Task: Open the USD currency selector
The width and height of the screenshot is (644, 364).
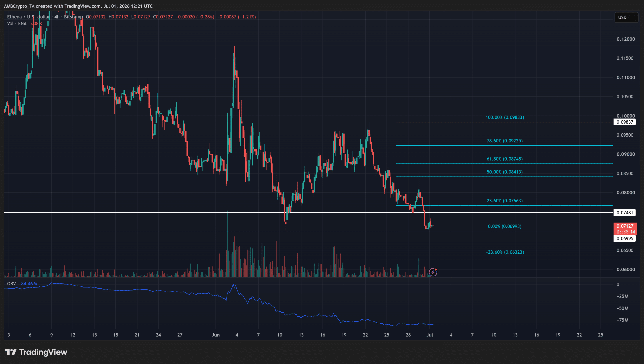Action: 626,17
